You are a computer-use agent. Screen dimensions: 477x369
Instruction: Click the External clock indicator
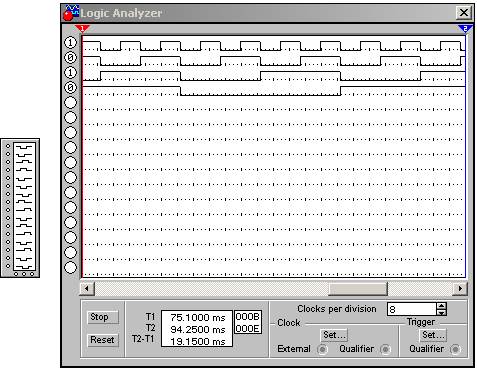322,349
